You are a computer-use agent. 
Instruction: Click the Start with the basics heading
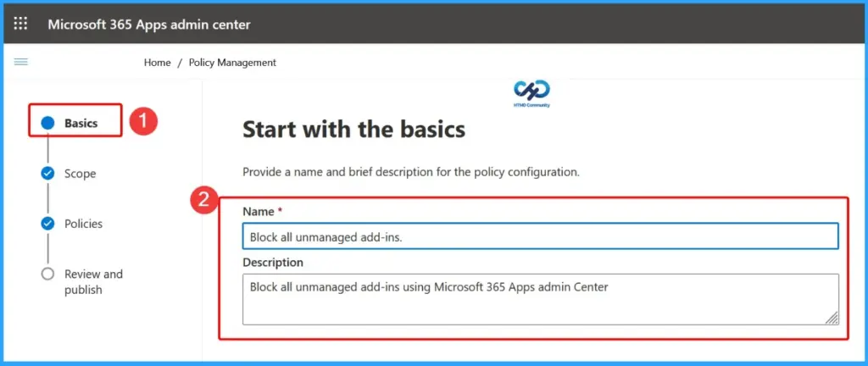point(353,130)
